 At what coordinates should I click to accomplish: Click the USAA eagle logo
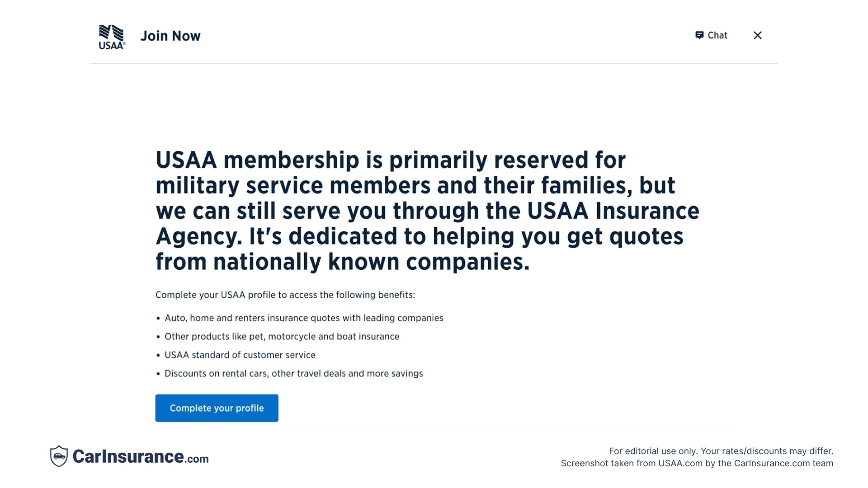tap(112, 37)
